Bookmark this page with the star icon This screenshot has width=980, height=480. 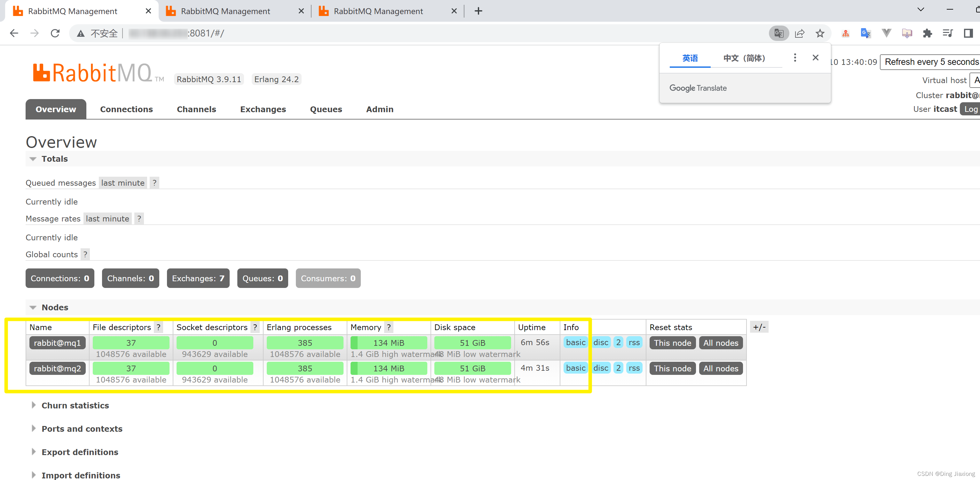coord(820,34)
